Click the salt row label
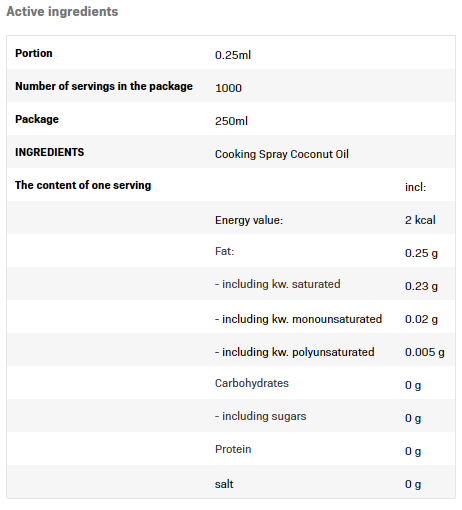 tap(224, 484)
